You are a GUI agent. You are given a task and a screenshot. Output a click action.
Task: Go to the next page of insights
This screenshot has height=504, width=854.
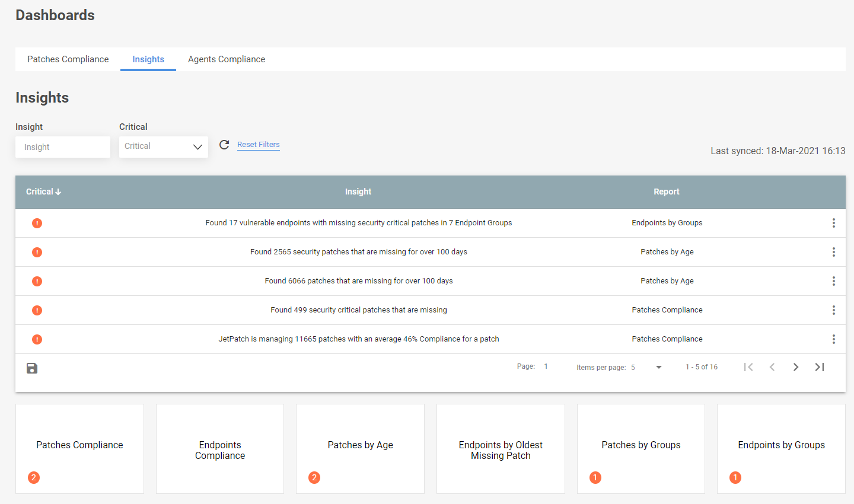(796, 367)
